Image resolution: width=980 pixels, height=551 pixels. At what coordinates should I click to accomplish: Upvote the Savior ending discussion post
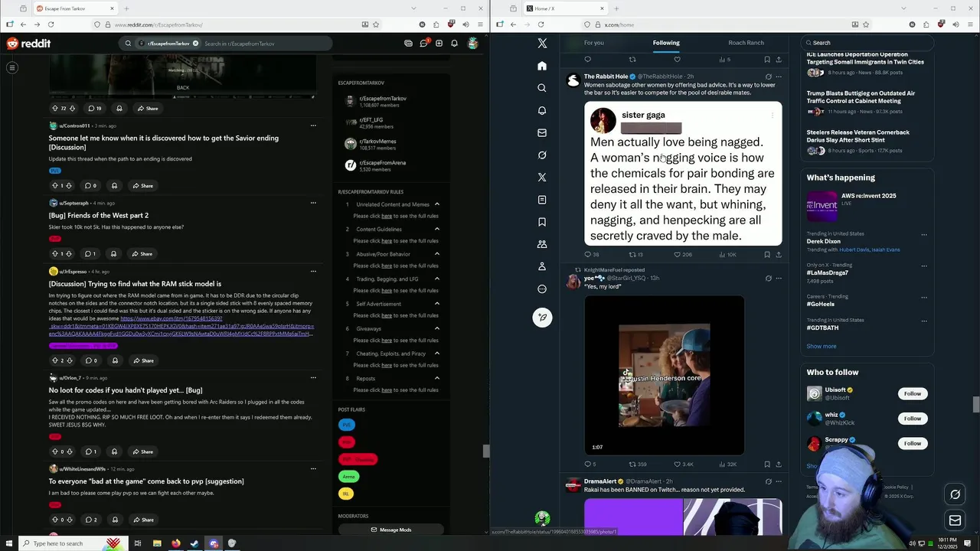[54, 186]
